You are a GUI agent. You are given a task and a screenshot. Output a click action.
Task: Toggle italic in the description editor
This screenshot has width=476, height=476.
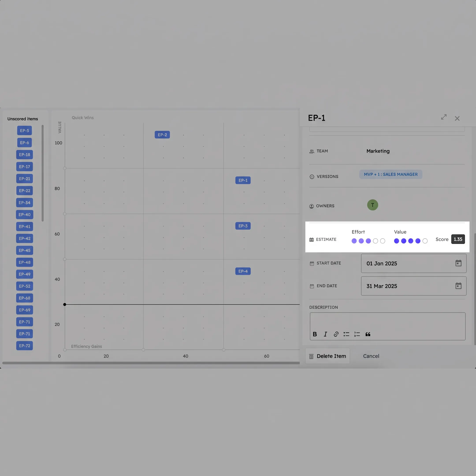(325, 334)
